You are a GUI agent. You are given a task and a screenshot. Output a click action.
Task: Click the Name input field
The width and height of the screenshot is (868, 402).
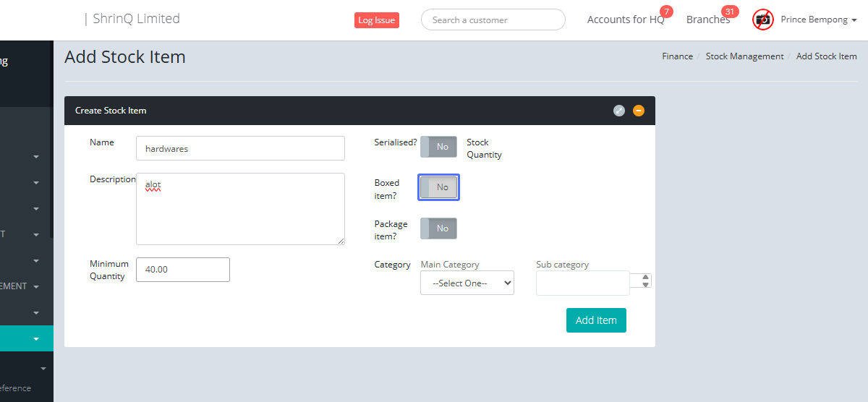coord(240,148)
